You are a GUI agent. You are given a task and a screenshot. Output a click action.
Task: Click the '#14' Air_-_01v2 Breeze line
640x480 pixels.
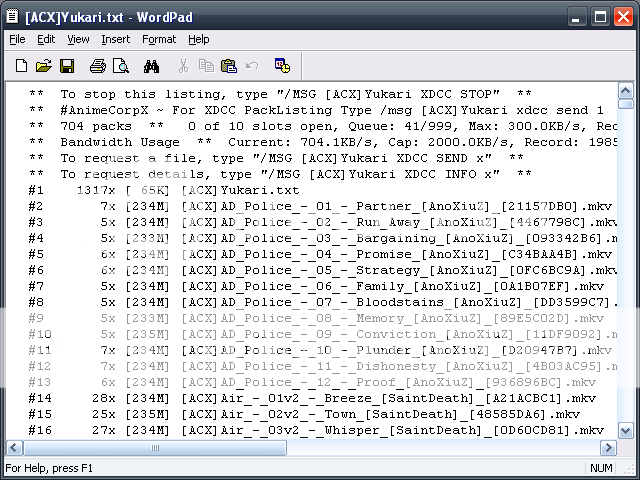tap(312, 398)
